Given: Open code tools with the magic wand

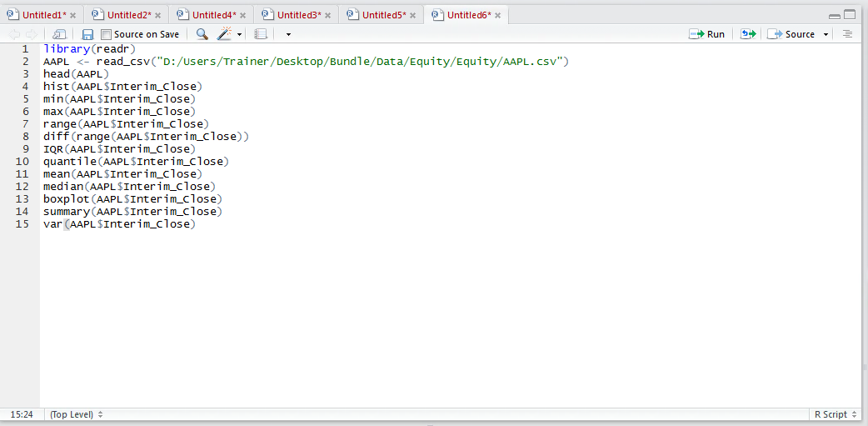Looking at the screenshot, I should [223, 34].
